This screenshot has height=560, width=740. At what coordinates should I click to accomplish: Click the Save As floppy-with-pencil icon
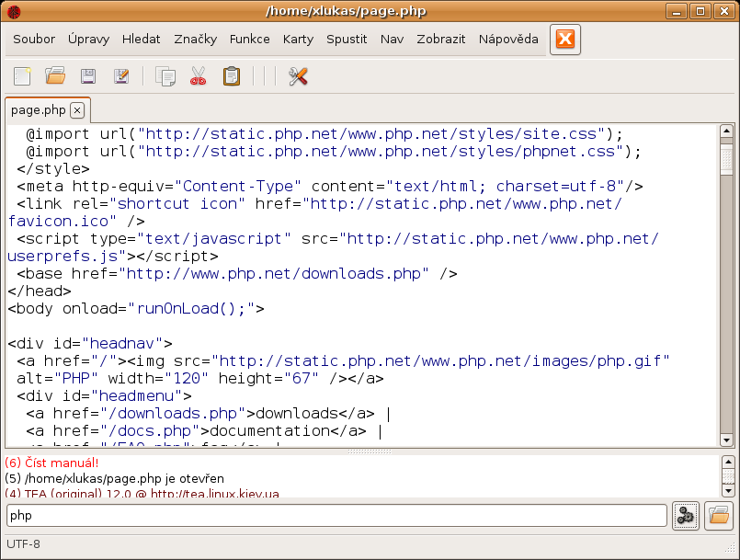click(x=121, y=76)
